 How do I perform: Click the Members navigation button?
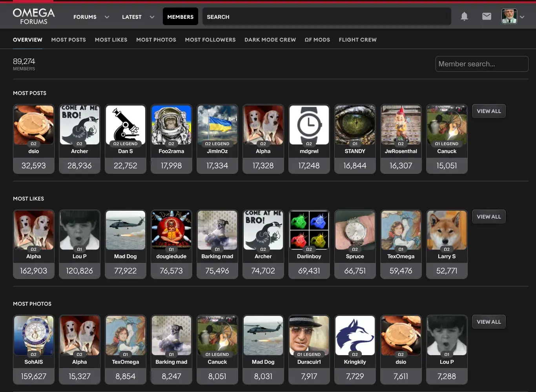[180, 17]
